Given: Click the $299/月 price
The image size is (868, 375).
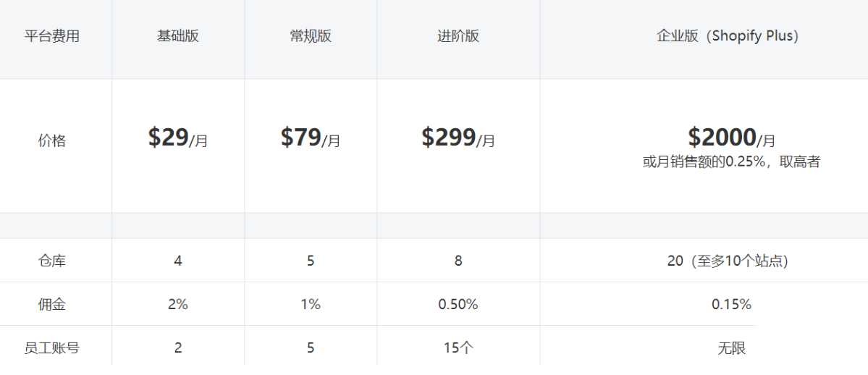Looking at the screenshot, I should point(458,138).
